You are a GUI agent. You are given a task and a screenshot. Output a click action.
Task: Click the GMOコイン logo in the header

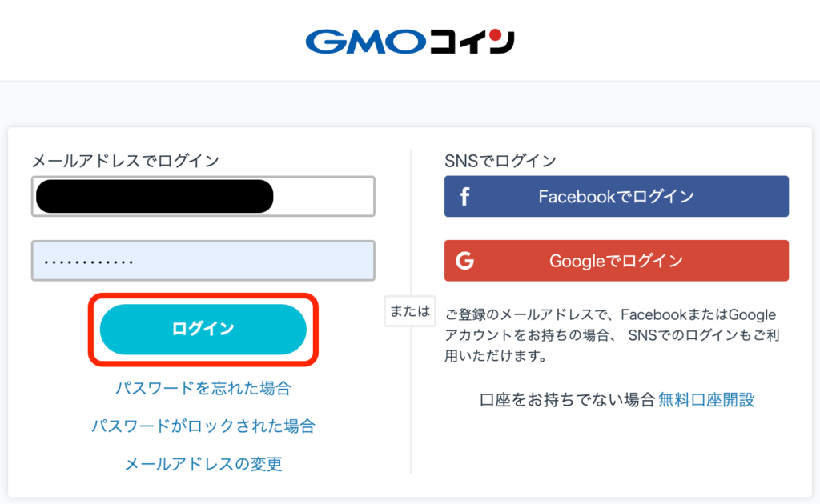[x=410, y=42]
